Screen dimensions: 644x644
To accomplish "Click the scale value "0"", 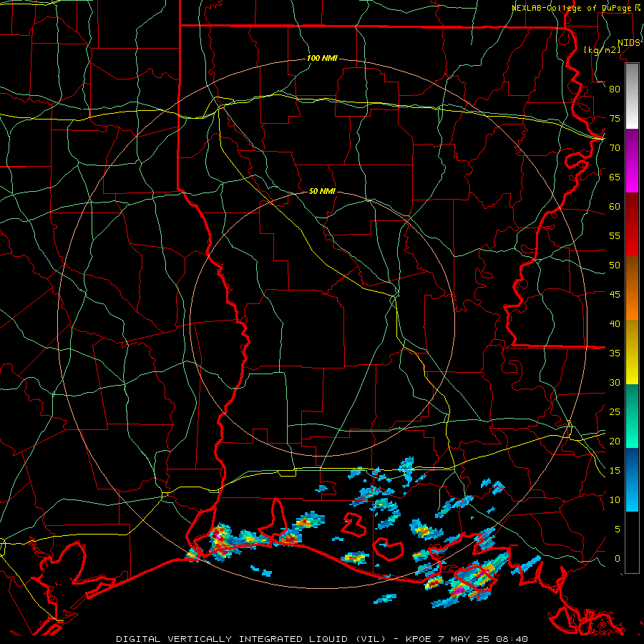I will click(618, 559).
